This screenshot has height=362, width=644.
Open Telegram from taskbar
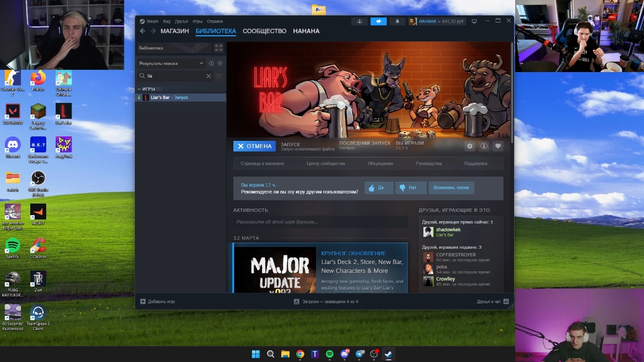pos(359,354)
